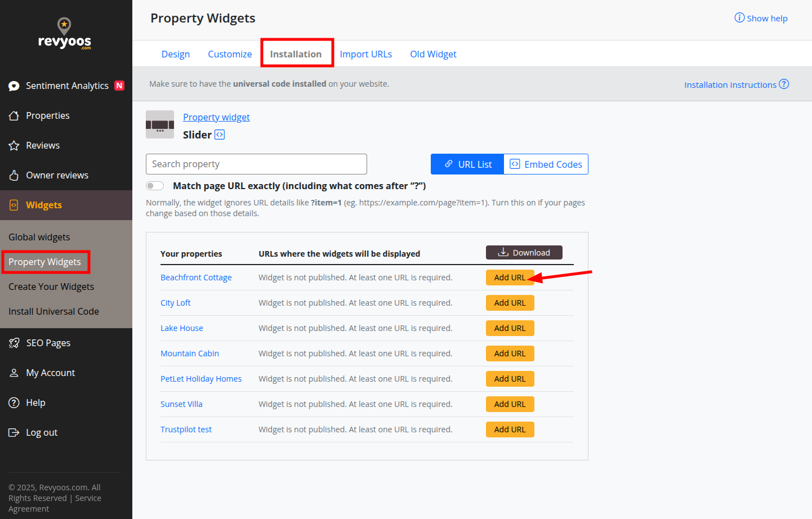Click the red N badge beside Sentiment Analytics

click(x=119, y=86)
